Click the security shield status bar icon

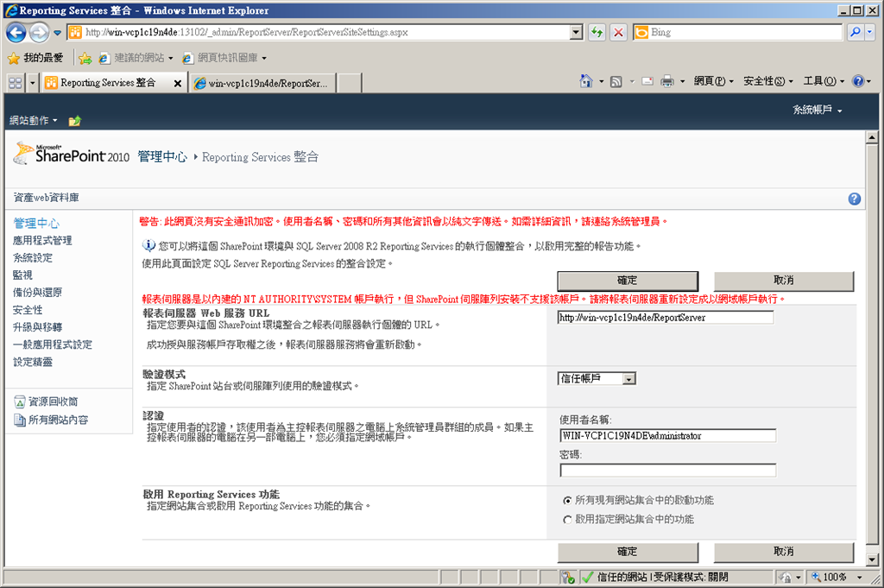coord(568,578)
